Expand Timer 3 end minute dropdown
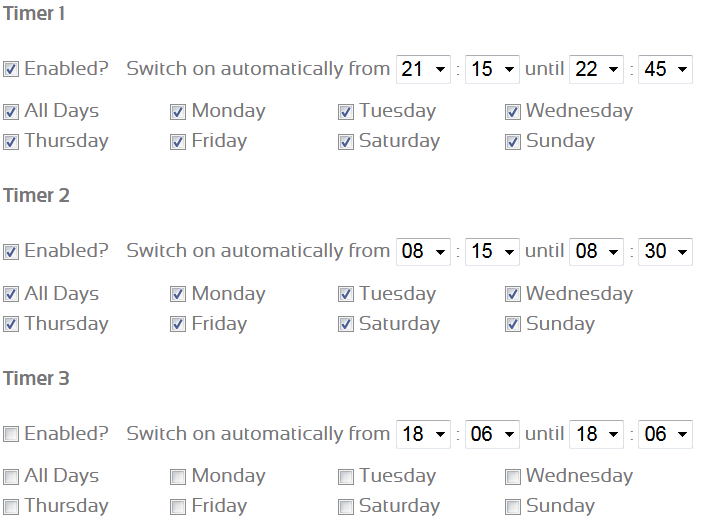Image resolution: width=704 pixels, height=526 pixels. click(665, 434)
